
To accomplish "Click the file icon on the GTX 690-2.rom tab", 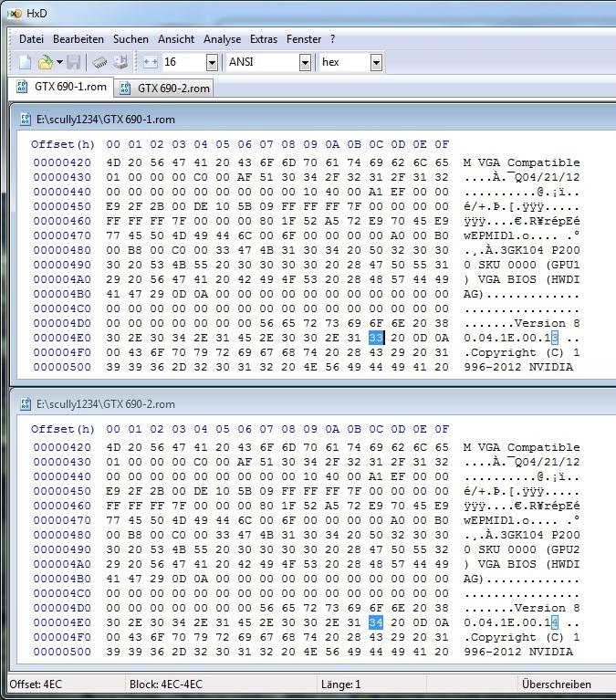I will coord(125,88).
